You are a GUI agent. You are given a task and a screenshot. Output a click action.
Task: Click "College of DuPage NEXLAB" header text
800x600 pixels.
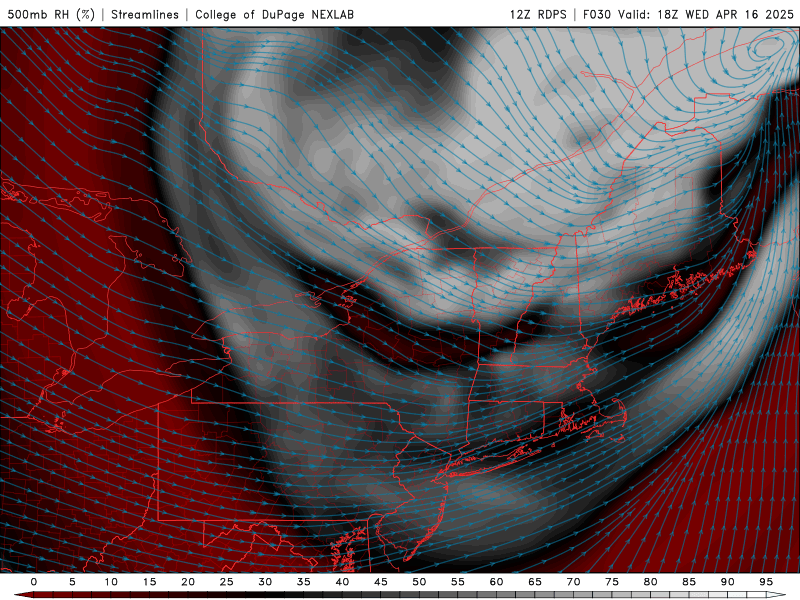[x=274, y=14]
